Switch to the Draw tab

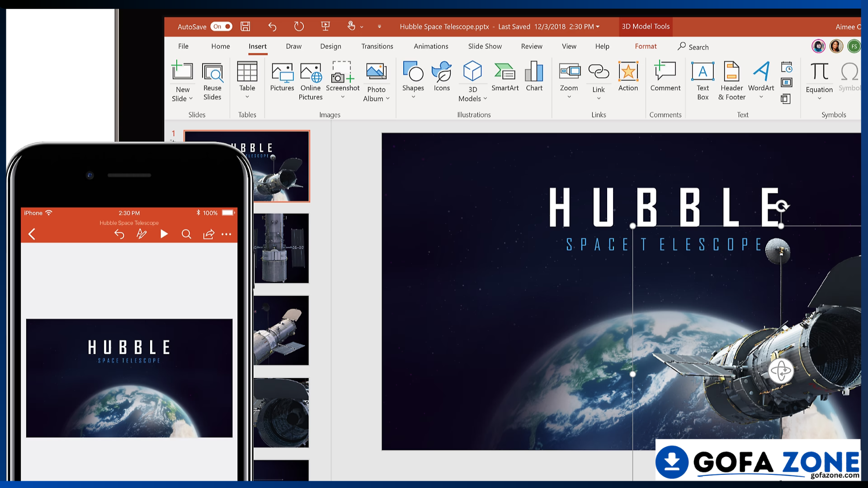pos(293,46)
